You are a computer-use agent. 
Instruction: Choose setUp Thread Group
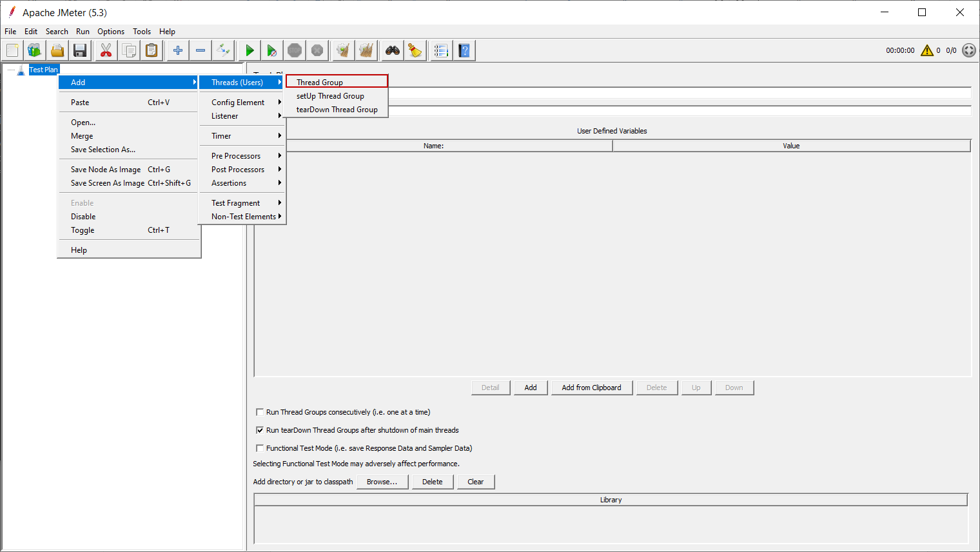pyautogui.click(x=337, y=96)
